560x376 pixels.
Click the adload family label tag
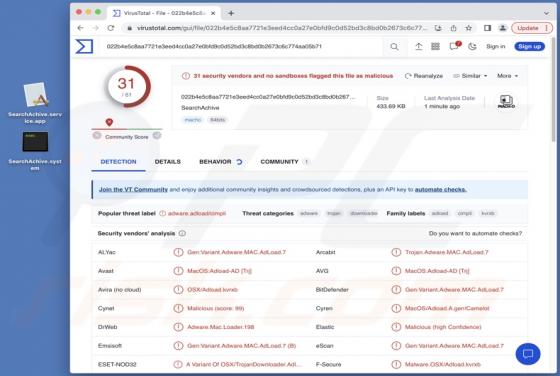440,213
